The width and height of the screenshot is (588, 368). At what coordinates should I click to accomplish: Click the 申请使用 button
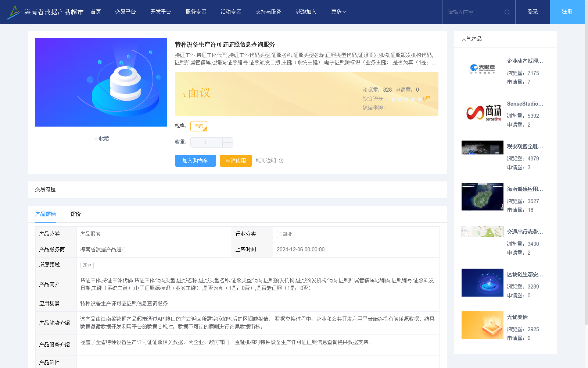pyautogui.click(x=236, y=161)
